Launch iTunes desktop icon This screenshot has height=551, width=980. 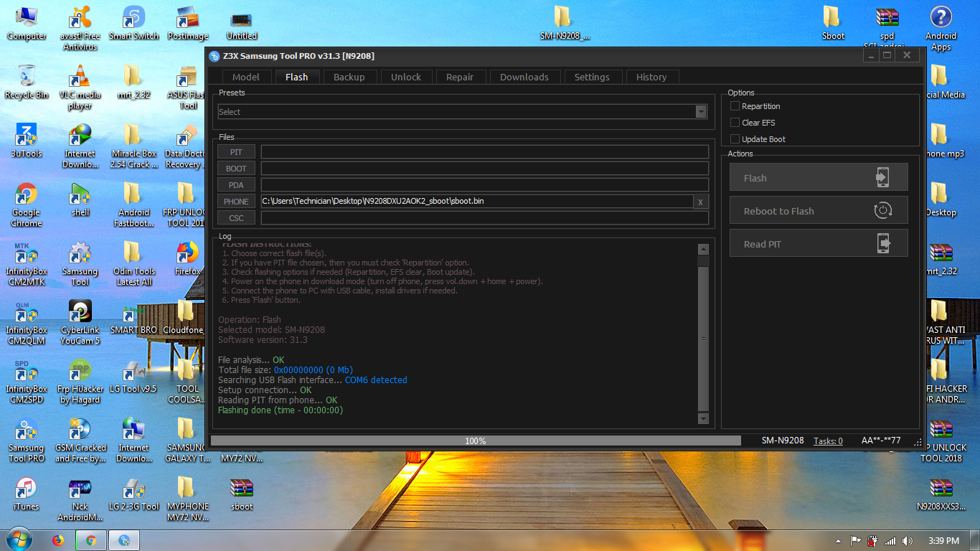(x=27, y=494)
